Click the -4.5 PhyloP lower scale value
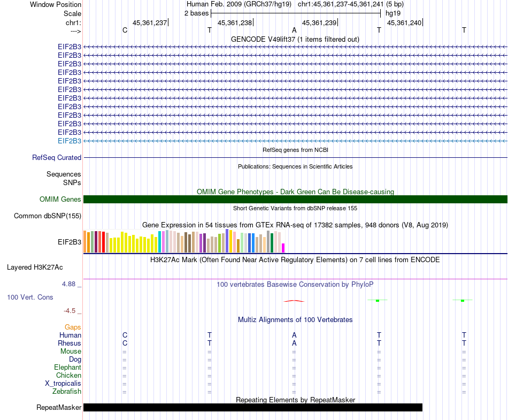The image size is (508, 420). tap(70, 311)
